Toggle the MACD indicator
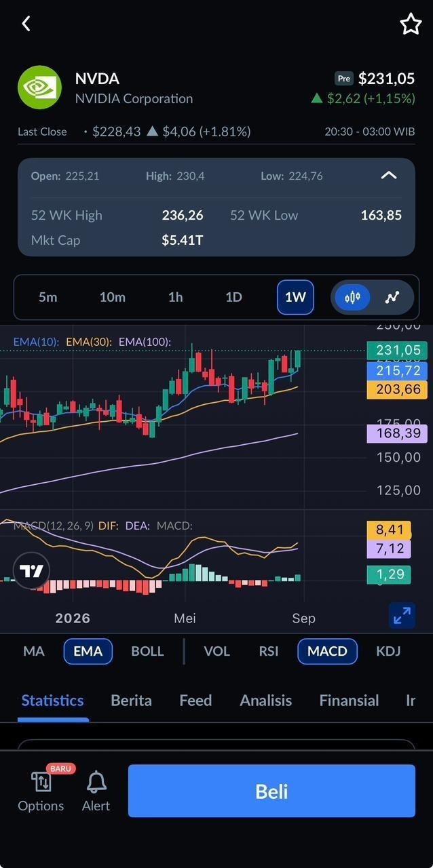Image resolution: width=433 pixels, height=868 pixels. coord(327,651)
